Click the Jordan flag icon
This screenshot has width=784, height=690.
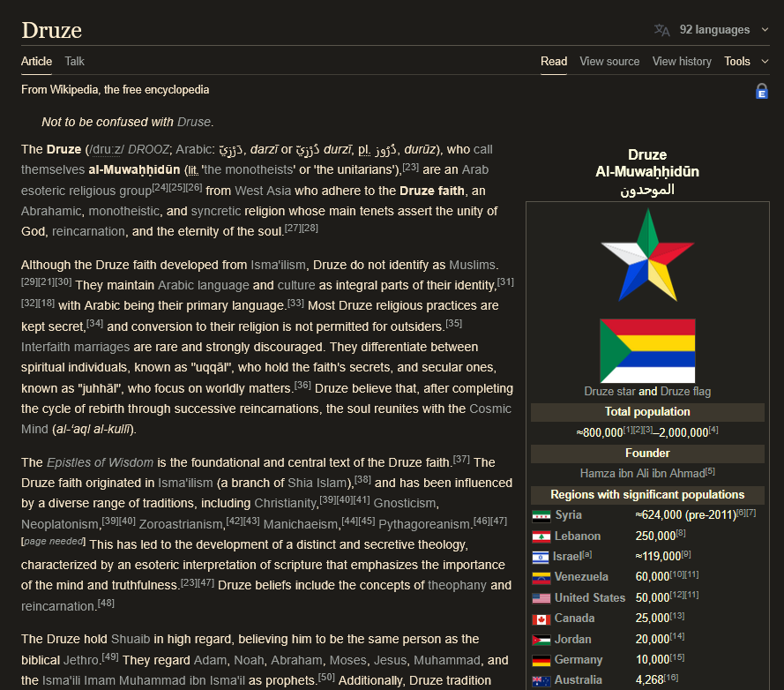[541, 640]
